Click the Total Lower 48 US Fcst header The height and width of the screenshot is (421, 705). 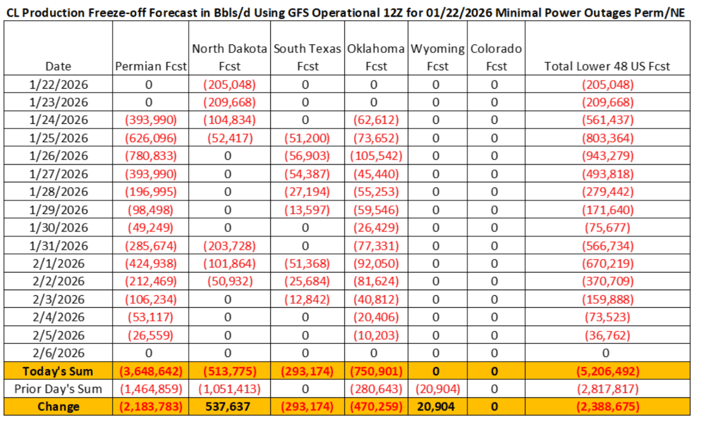tap(608, 65)
